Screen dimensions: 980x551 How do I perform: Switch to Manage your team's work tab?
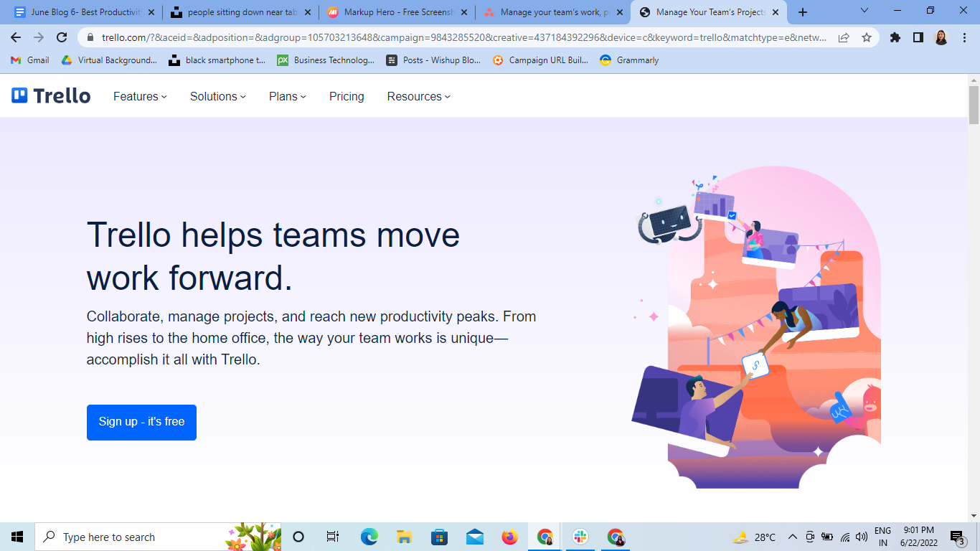[552, 12]
